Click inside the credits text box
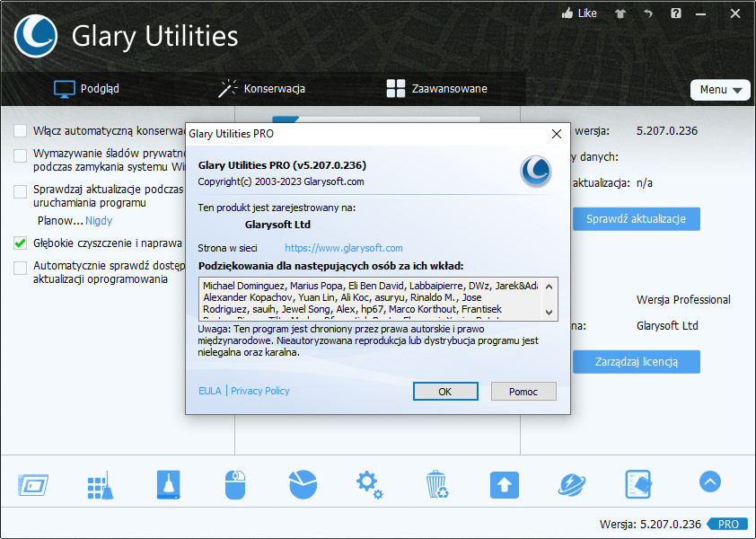The image size is (756, 539). click(x=370, y=299)
